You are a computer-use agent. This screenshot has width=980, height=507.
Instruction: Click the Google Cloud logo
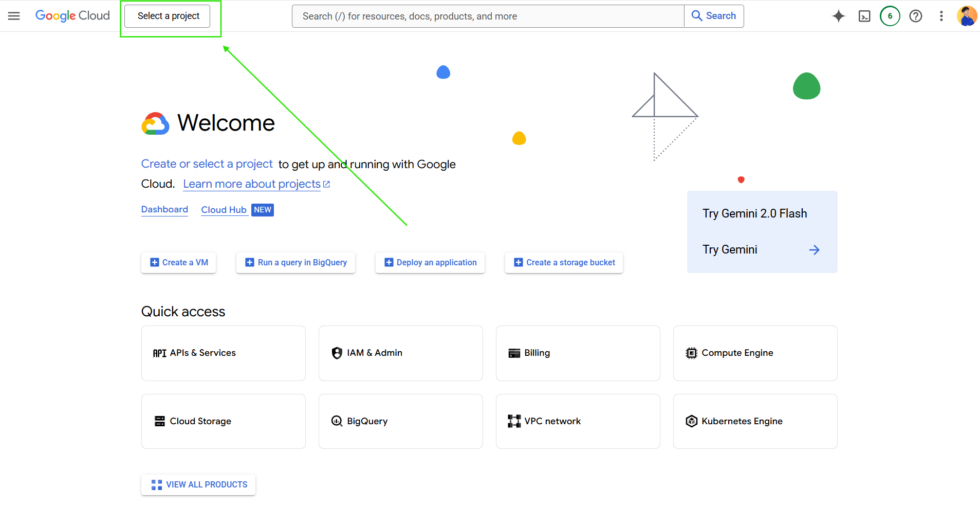click(72, 16)
